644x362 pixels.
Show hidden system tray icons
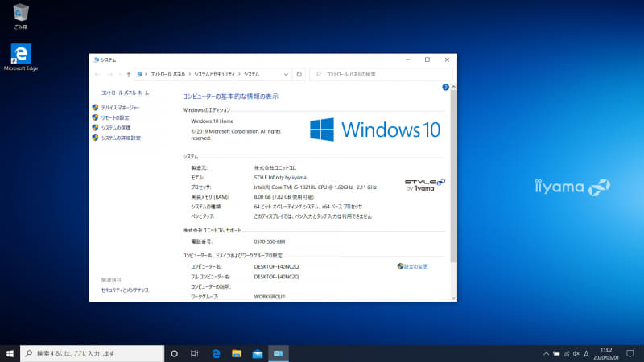[546, 353]
